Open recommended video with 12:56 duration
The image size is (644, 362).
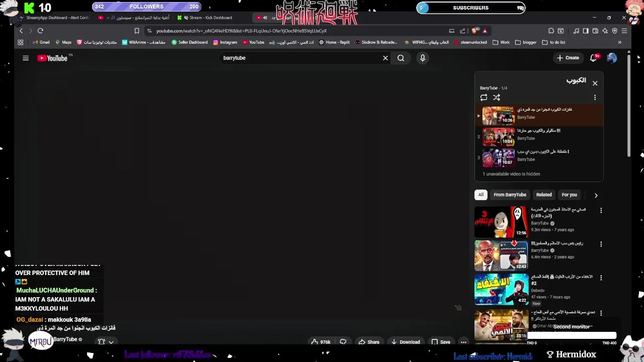[501, 222]
